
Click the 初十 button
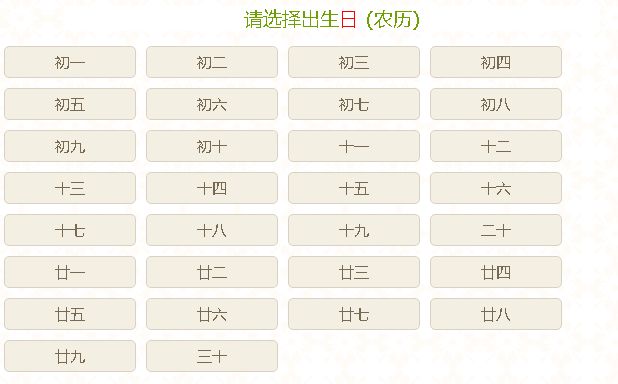point(212,146)
